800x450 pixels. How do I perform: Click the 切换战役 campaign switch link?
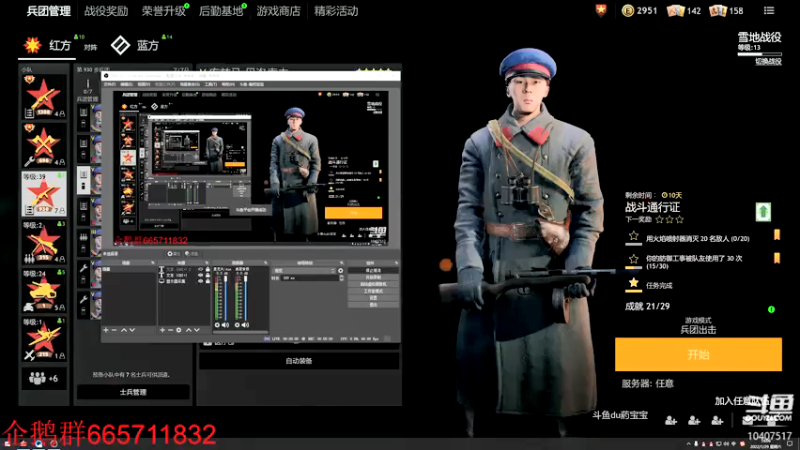(768, 61)
